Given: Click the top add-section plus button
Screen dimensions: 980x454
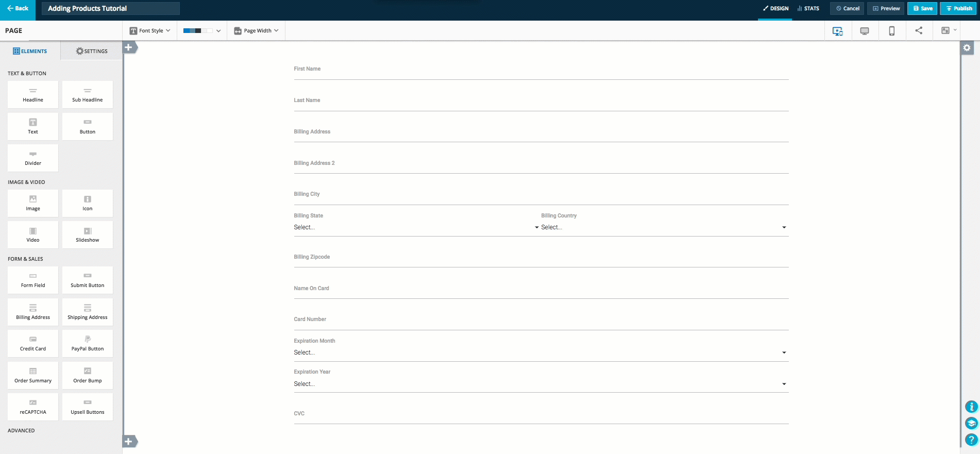Looking at the screenshot, I should tap(129, 47).
